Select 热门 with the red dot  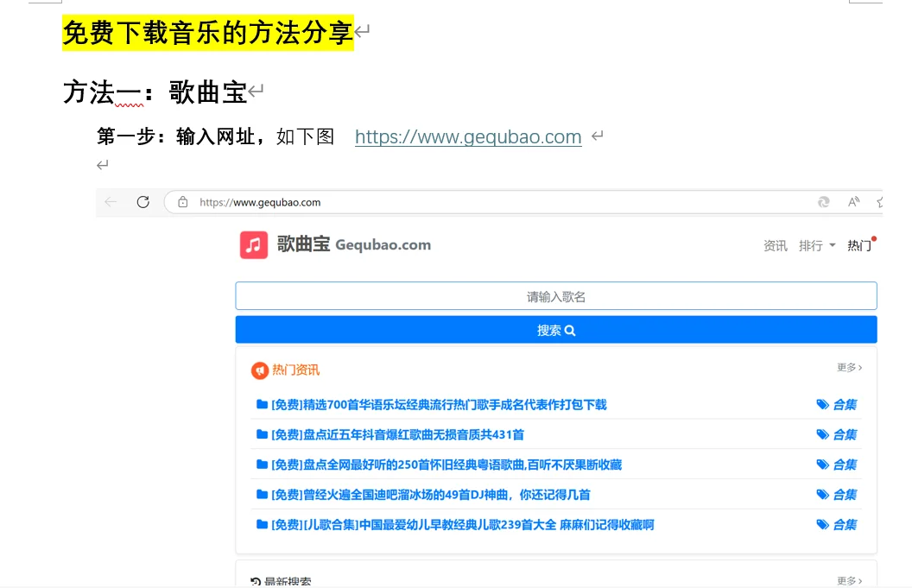coord(858,245)
